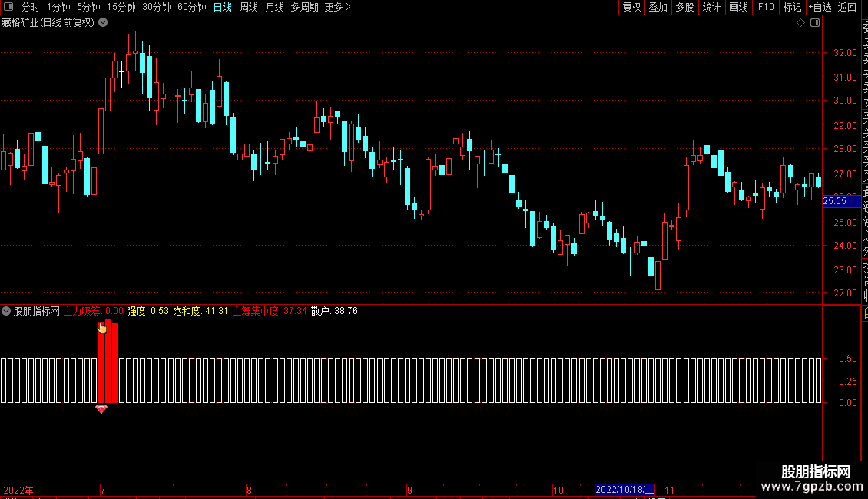Click the 0.50 indicator axis label

coord(848,359)
